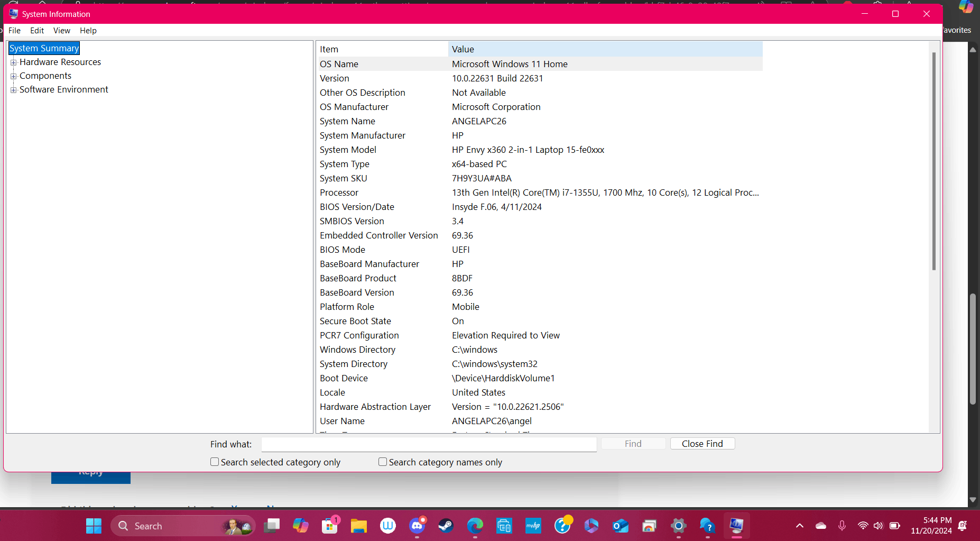Image resolution: width=980 pixels, height=541 pixels.
Task: Open the myHP app
Action: coord(533,526)
